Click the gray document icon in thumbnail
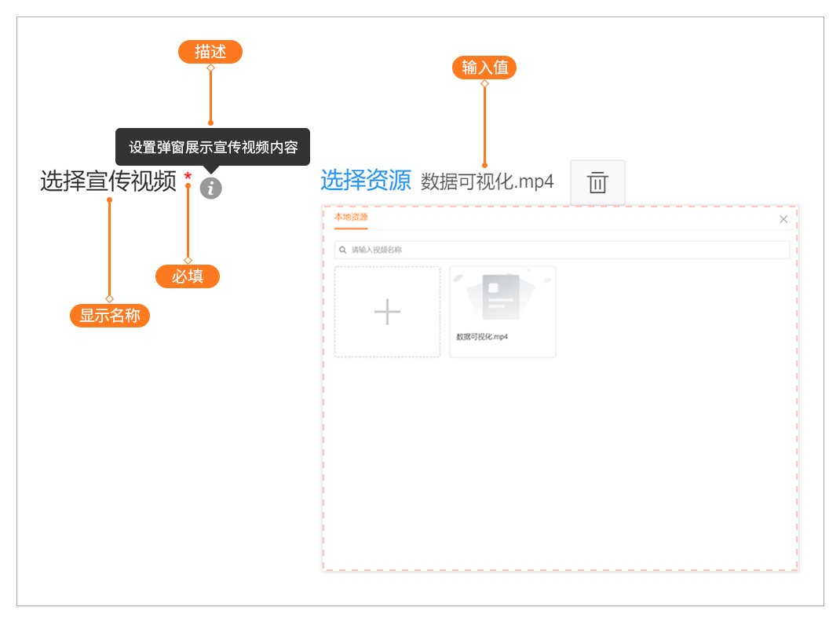The height and width of the screenshot is (622, 840). point(501,297)
